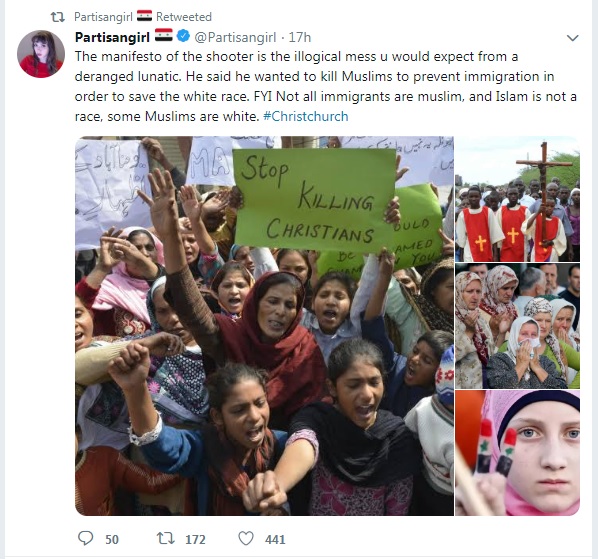Screen dimensions: 598x559
Task: Click the 50 replies count
Action: (x=112, y=539)
